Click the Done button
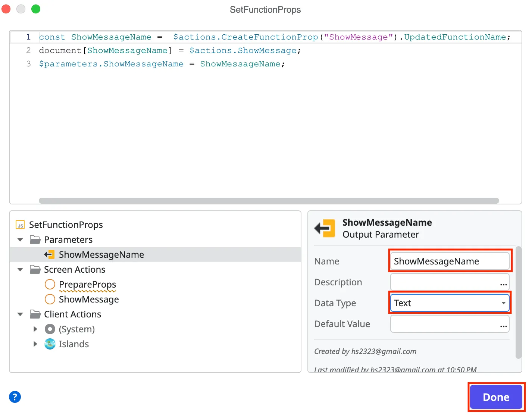Screen dimensions: 532x420 pyautogui.click(x=496, y=397)
